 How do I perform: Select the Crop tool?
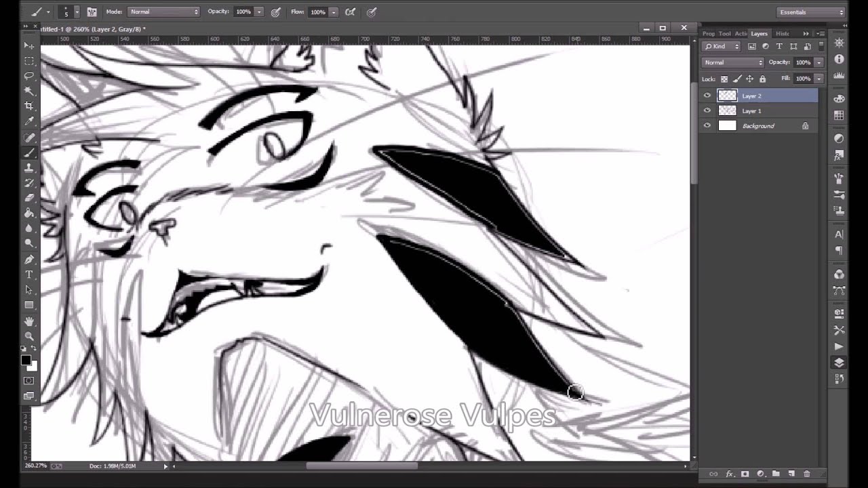click(29, 106)
